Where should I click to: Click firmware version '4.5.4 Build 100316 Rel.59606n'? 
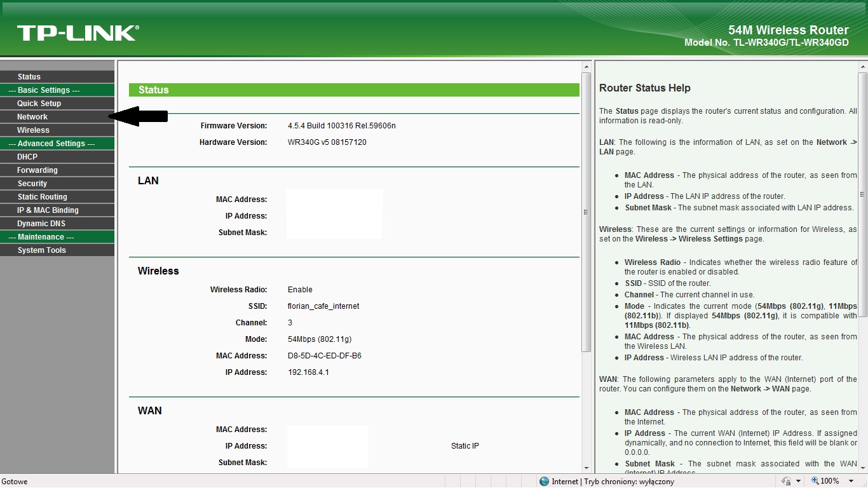342,126
